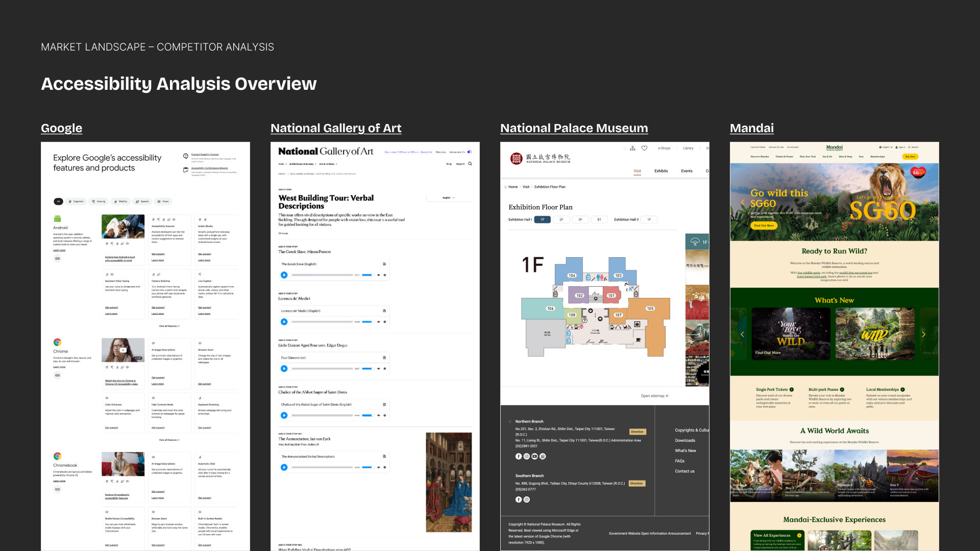The height and width of the screenshot is (551, 980).
Task: Click What's New carousel previous arrow
Action: [743, 334]
